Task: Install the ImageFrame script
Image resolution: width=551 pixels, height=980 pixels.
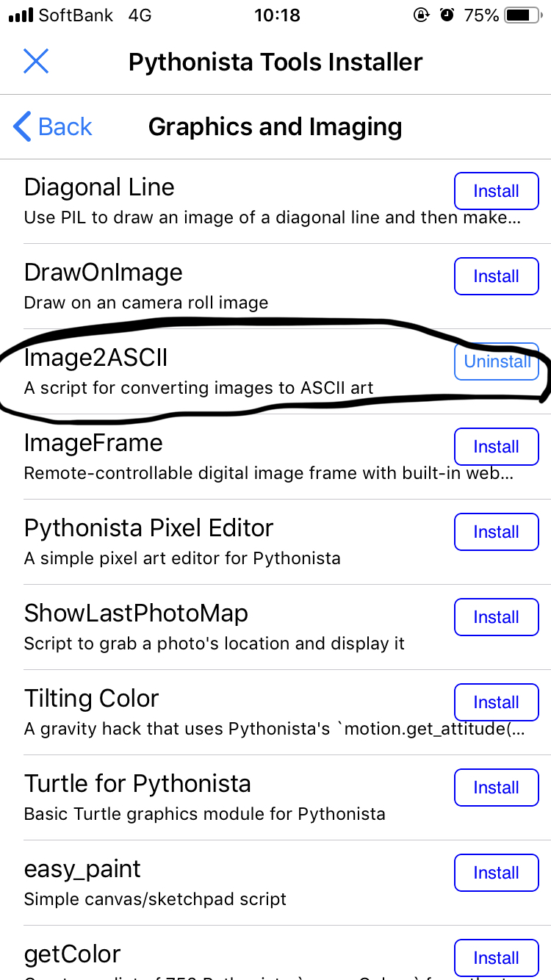Action: coord(496,447)
